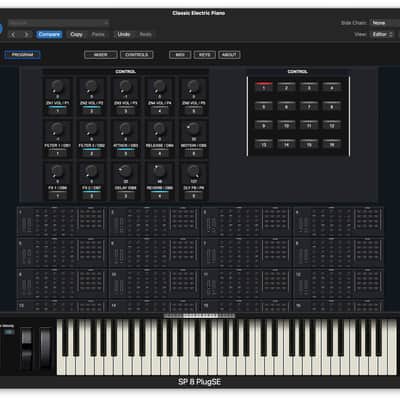Undo the last parameter change
The width and height of the screenshot is (400, 400).
click(124, 34)
